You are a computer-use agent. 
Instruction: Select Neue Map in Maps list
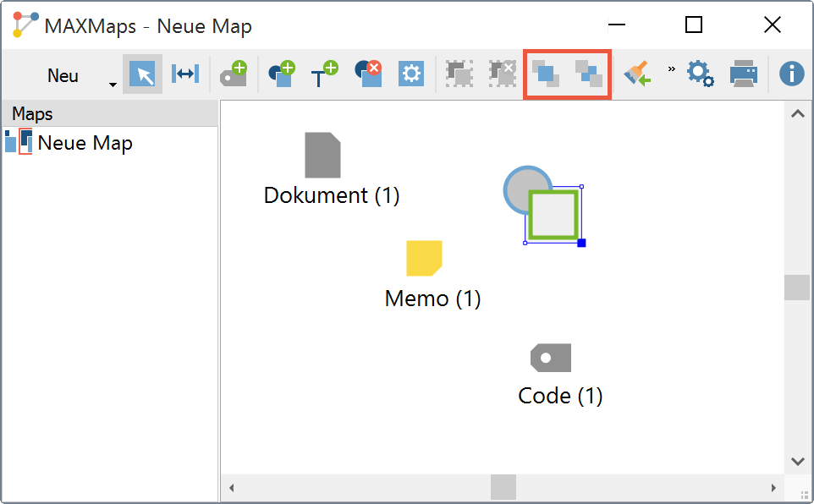coord(85,143)
